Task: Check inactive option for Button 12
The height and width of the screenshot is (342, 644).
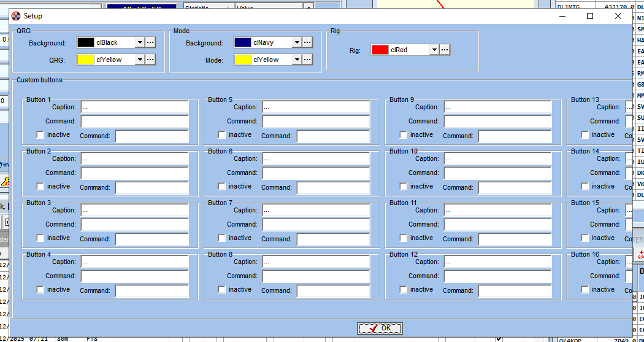Action: (x=404, y=290)
